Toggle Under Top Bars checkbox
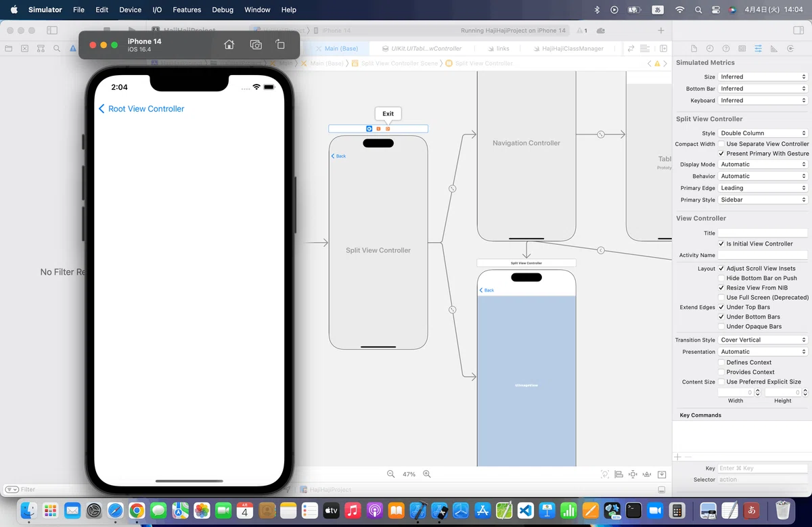The image size is (812, 527). tap(721, 307)
